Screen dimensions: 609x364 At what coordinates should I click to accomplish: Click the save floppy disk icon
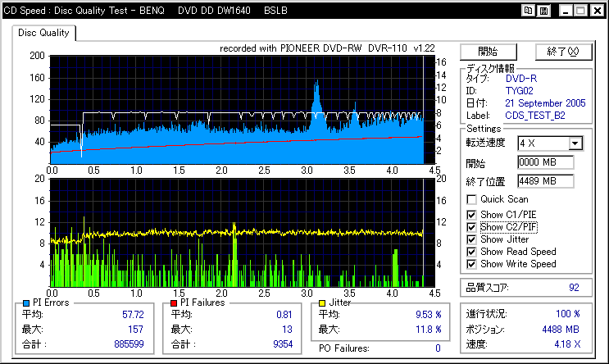coord(543,11)
